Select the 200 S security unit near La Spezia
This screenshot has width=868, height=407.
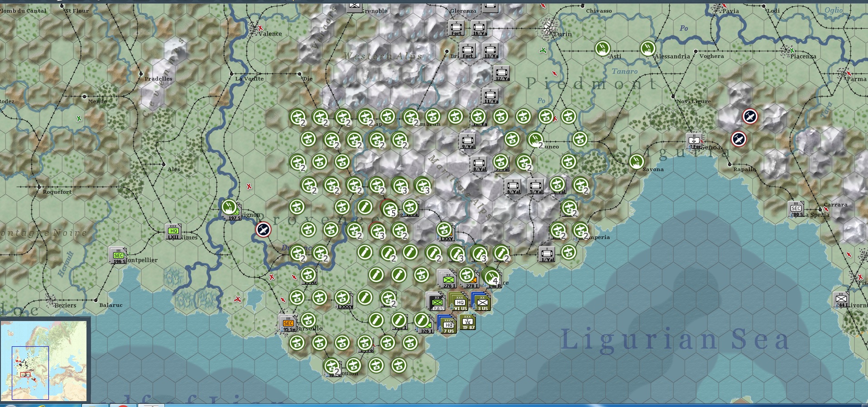(796, 209)
